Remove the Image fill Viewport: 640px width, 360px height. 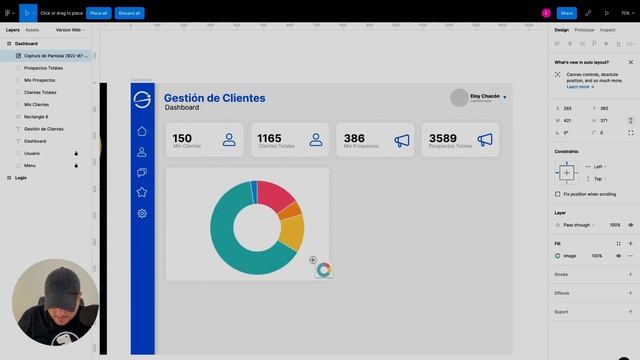click(631, 256)
